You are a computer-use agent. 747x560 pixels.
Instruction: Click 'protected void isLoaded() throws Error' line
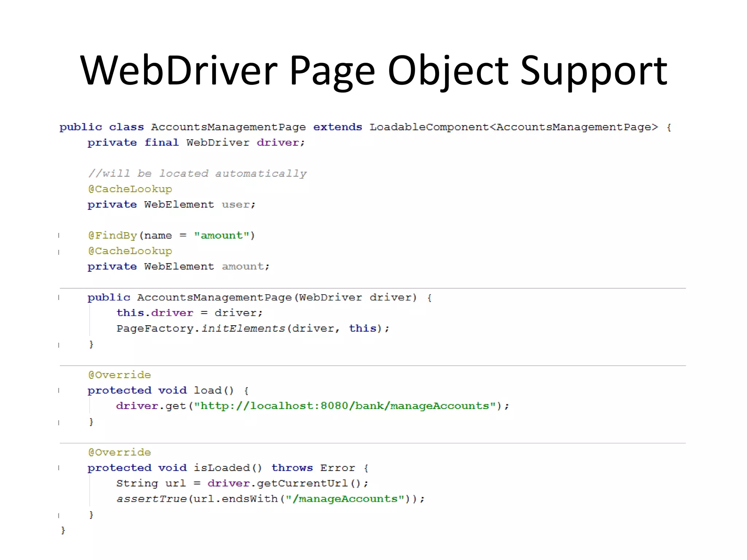[x=228, y=468]
